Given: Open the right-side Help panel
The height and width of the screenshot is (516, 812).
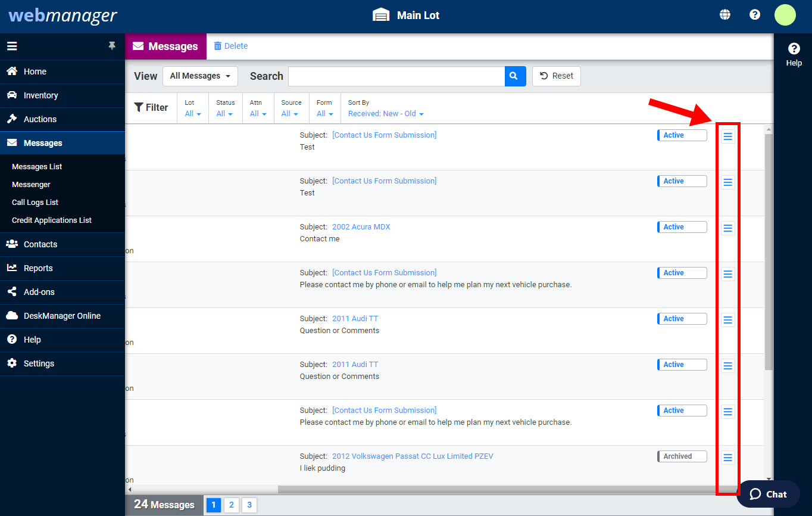Looking at the screenshot, I should pyautogui.click(x=794, y=54).
